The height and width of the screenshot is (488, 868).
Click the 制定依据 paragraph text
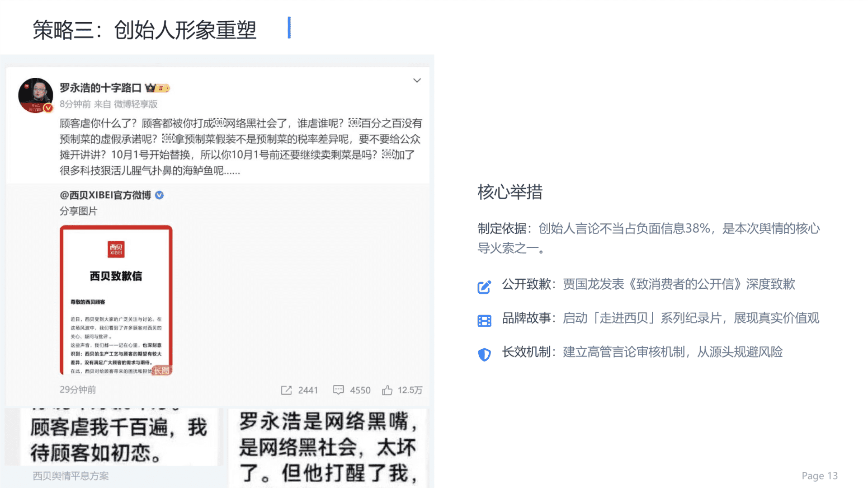pos(649,238)
